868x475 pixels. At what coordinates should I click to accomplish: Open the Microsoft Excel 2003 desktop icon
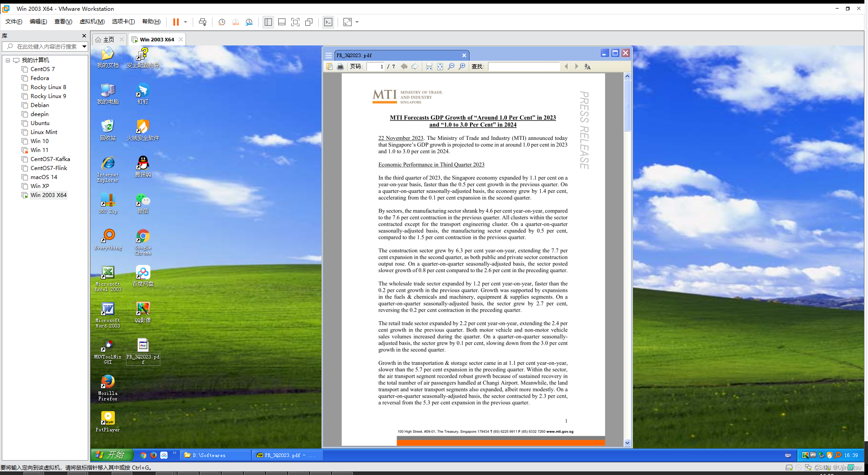(x=108, y=278)
